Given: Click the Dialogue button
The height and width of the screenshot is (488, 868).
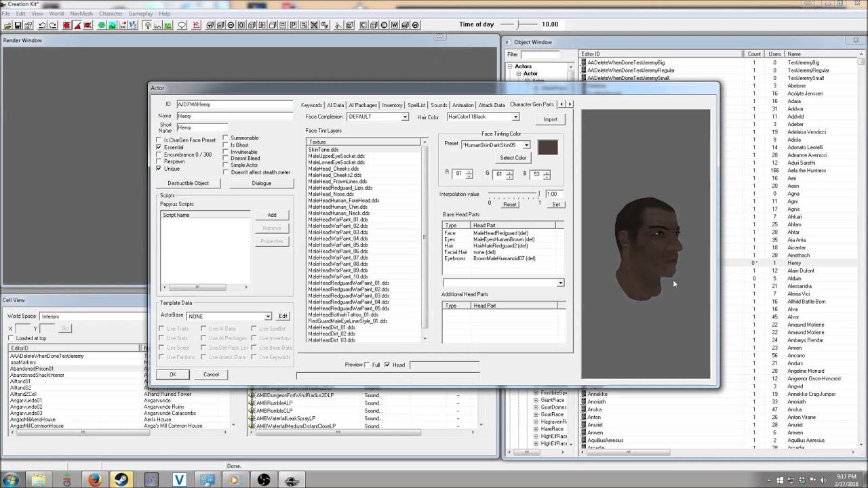Looking at the screenshot, I should tap(261, 183).
